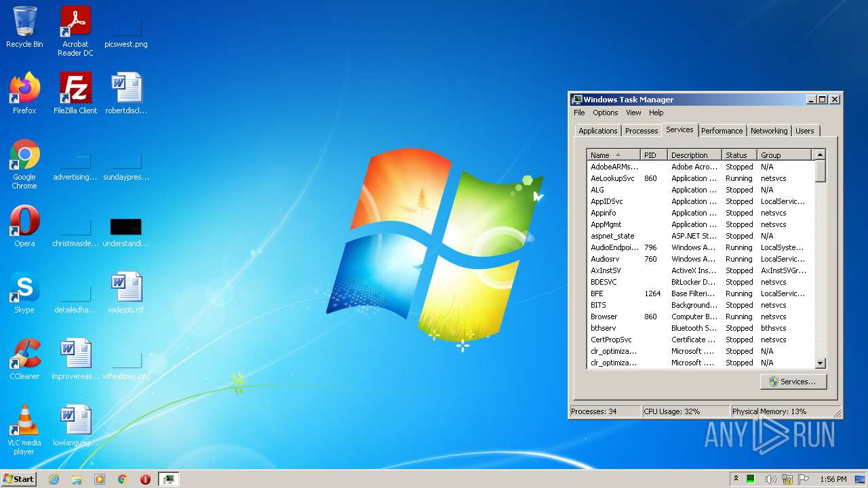
Task: Open VLC media player shortcut
Action: pyautogui.click(x=24, y=430)
